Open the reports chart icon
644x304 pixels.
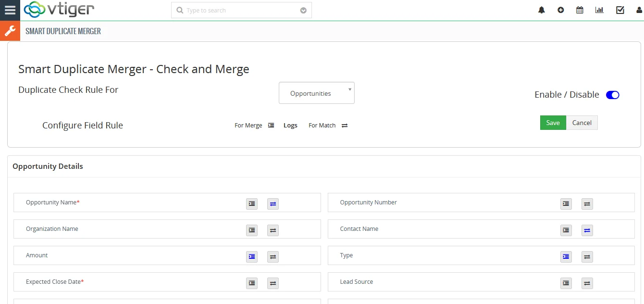(x=599, y=10)
